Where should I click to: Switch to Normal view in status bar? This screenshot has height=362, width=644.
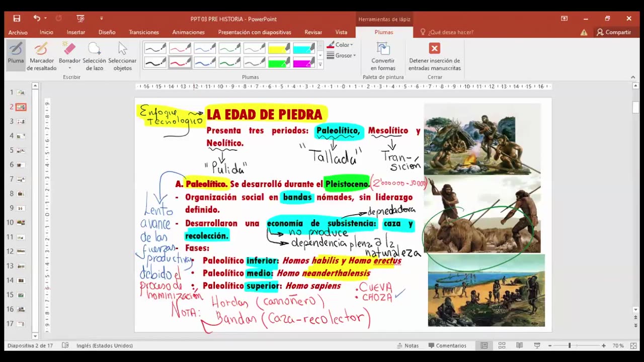(484, 345)
